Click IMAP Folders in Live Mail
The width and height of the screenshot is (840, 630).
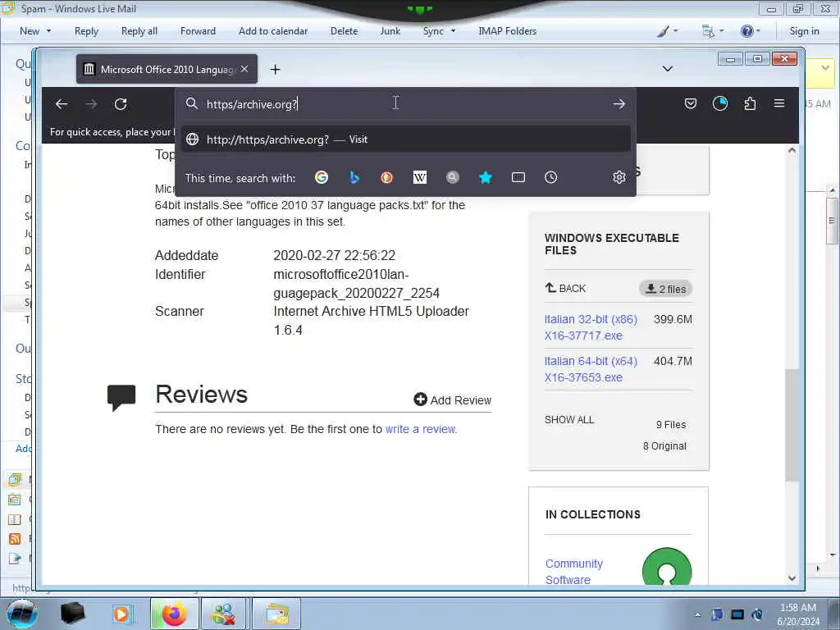(x=507, y=31)
